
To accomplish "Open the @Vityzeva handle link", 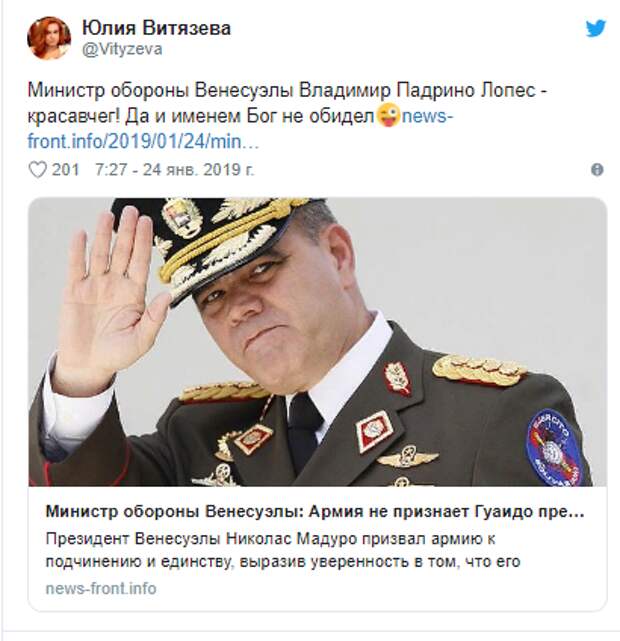I will pyautogui.click(x=122, y=49).
